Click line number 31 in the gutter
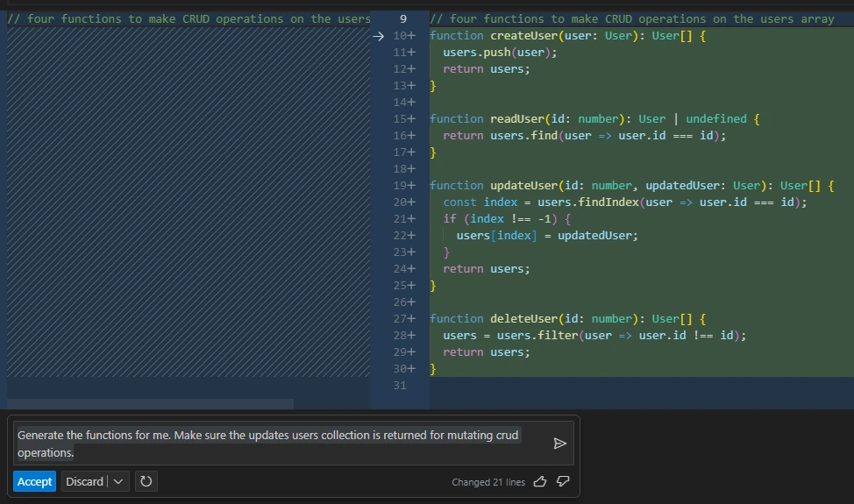The image size is (854, 504). [401, 386]
